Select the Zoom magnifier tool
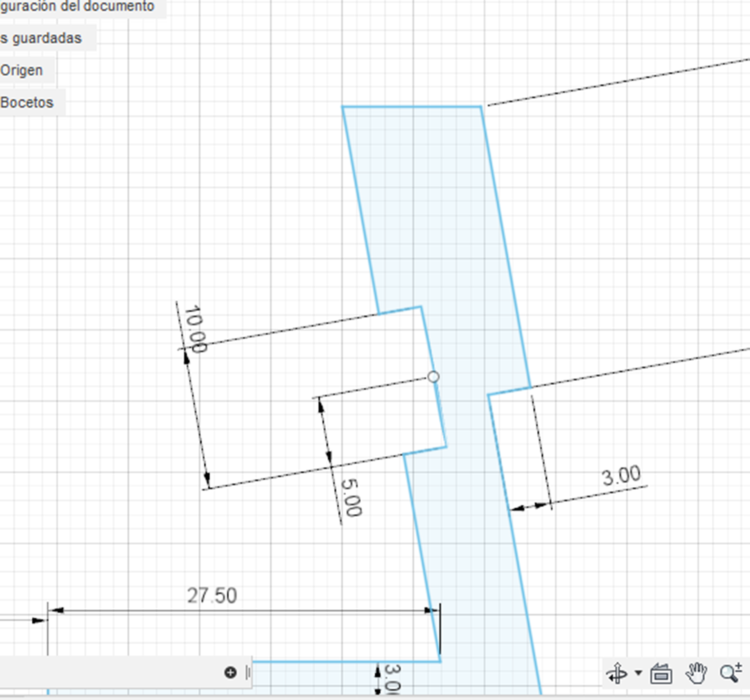 click(x=730, y=673)
